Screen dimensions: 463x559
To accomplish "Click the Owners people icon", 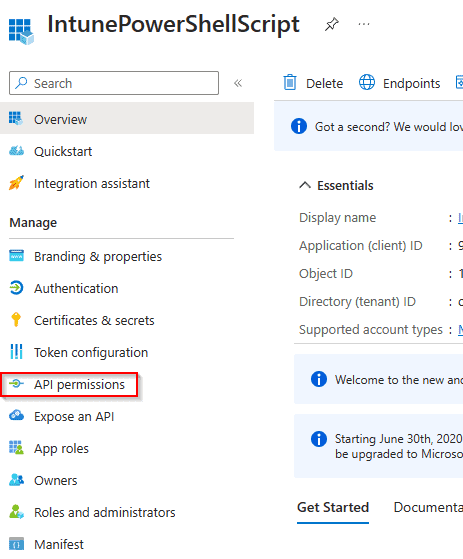I will tap(16, 479).
